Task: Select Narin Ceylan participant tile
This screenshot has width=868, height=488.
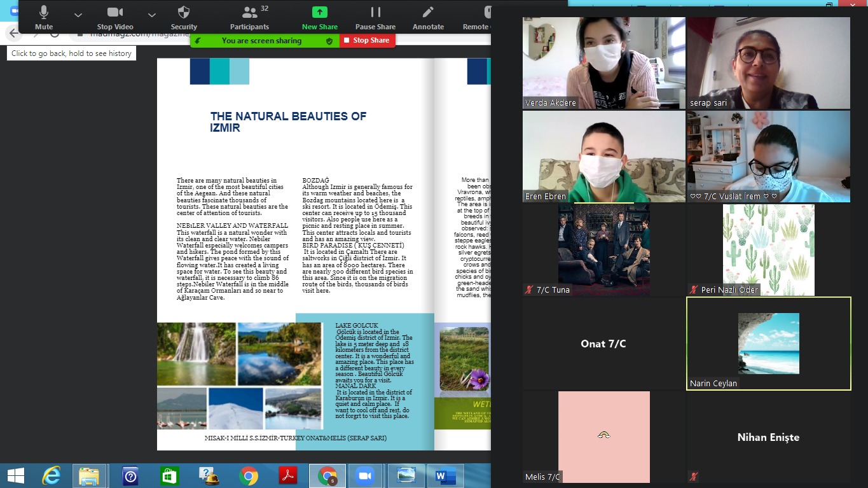Action: (768, 344)
